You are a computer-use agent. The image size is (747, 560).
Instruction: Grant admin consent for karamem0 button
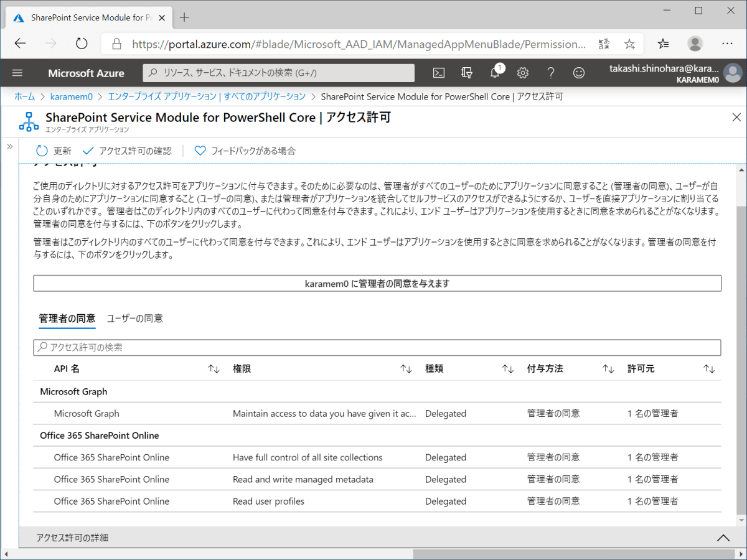pos(377,283)
